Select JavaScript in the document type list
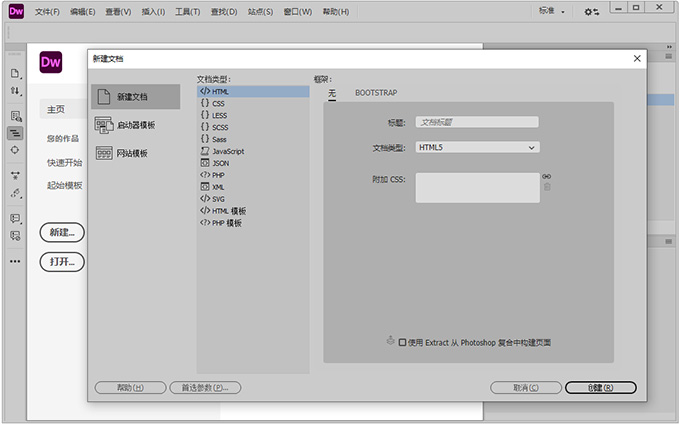 (x=228, y=151)
